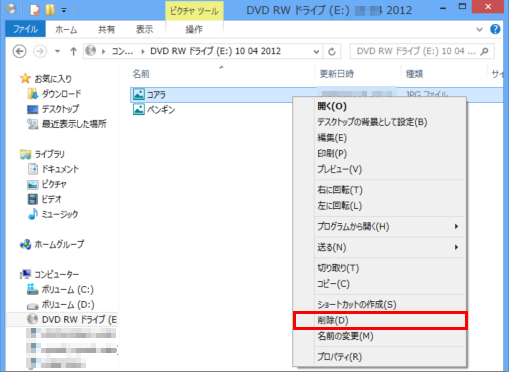Switch to the 共有 ribbon tab
This screenshot has height=372, width=509.
106,30
